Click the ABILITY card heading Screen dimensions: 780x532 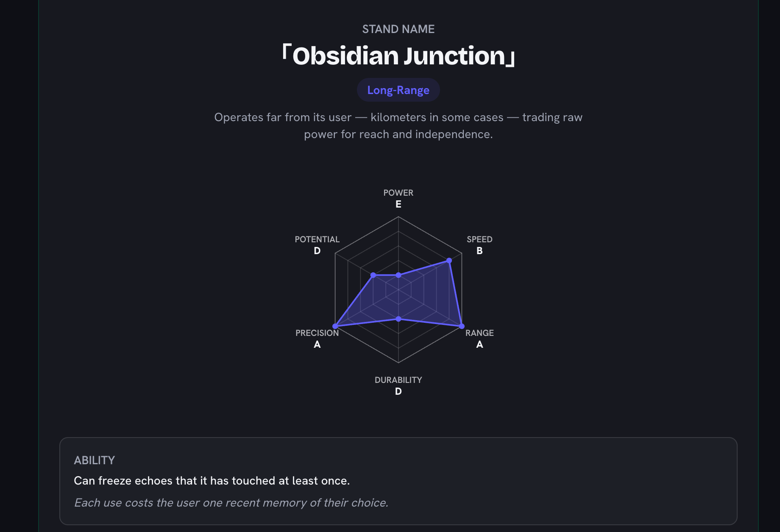click(x=95, y=460)
